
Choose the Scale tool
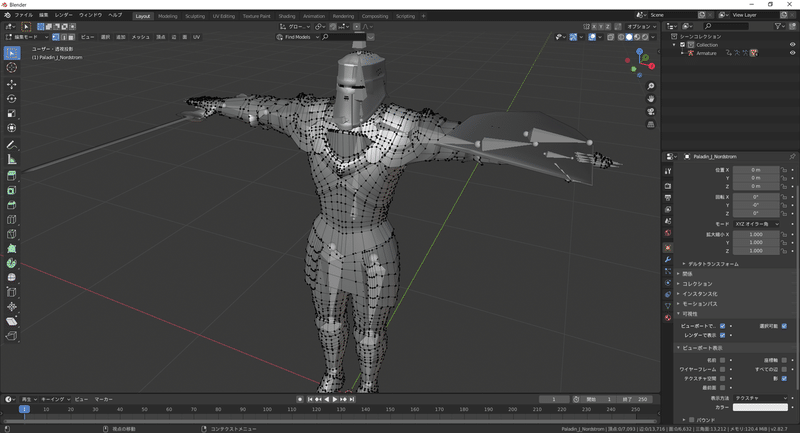tap(12, 113)
